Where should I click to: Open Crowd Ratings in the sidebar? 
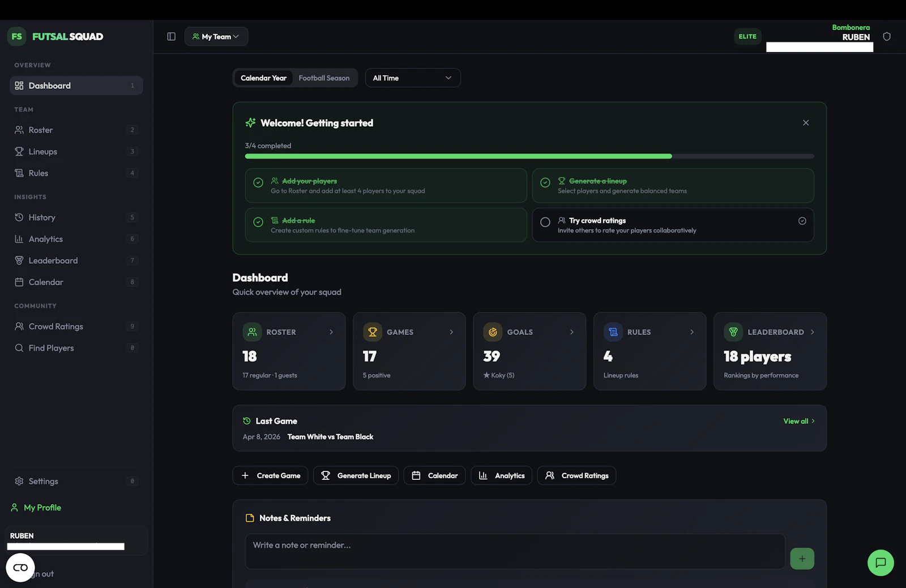pos(76,326)
